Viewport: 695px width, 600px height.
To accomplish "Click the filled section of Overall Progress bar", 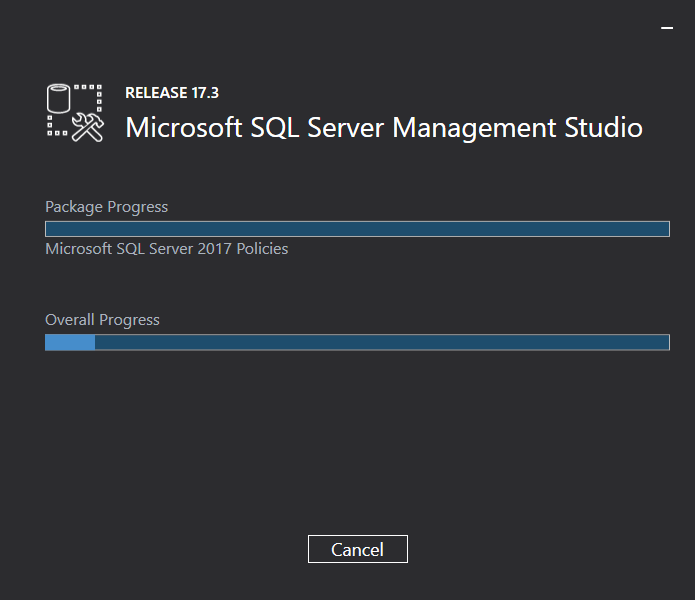I will (70, 342).
